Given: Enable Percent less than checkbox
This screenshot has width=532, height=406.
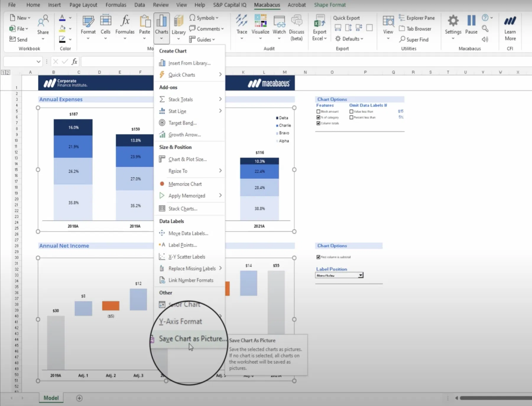Looking at the screenshot, I should [351, 117].
